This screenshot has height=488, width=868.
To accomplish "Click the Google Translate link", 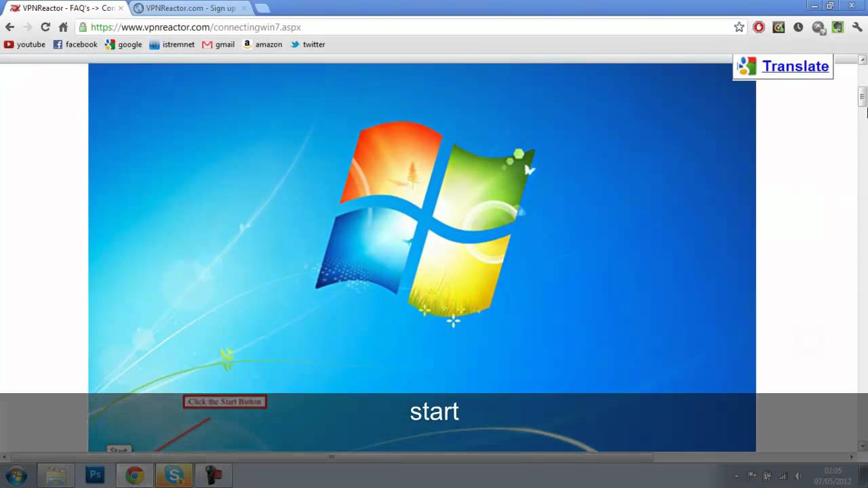I will pos(795,66).
